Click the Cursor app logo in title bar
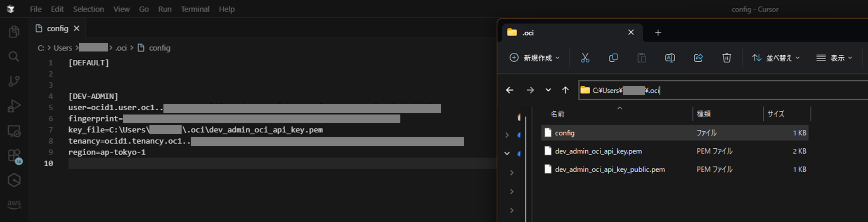This screenshot has height=222, width=868. tap(11, 9)
